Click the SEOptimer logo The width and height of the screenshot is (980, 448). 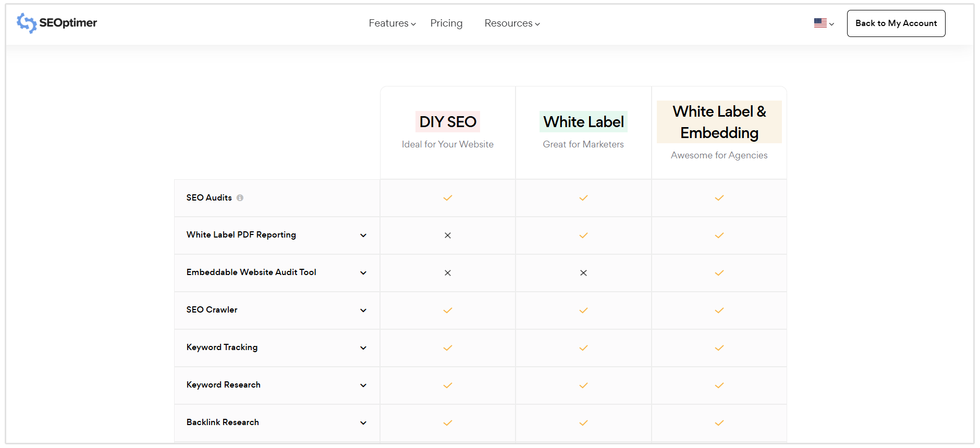click(x=57, y=23)
